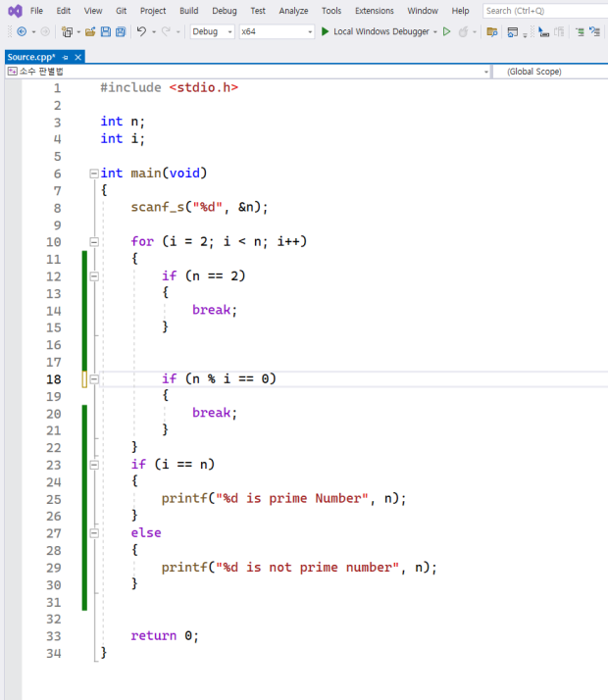Screen dimensions: 608x700
Task: Click the #include text on line 1
Action: click(130, 87)
